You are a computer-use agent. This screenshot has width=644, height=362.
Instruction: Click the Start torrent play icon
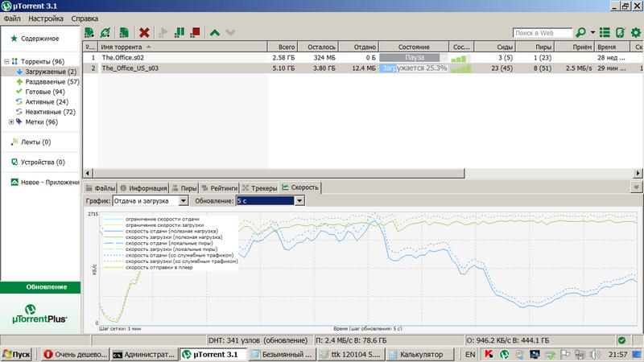[x=163, y=32]
